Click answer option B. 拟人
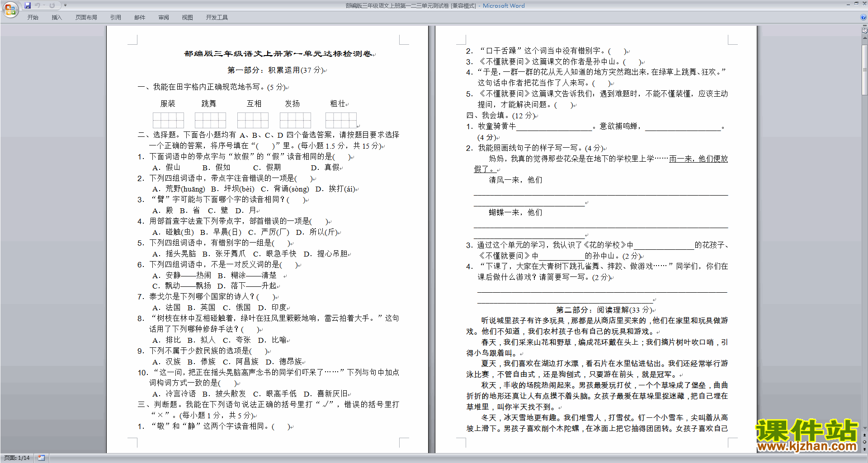 click(201, 340)
